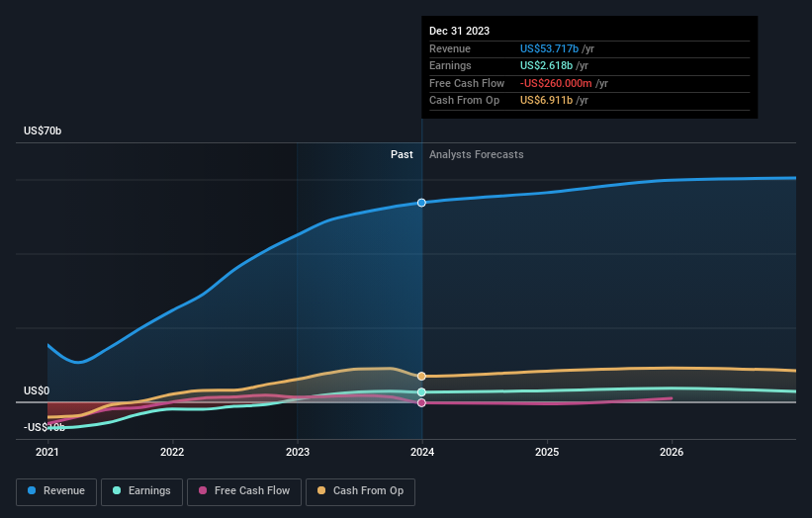Viewport: 812px width, 518px height.
Task: Click the 'Free Cash Flow' label in tooltip
Action: (x=467, y=83)
